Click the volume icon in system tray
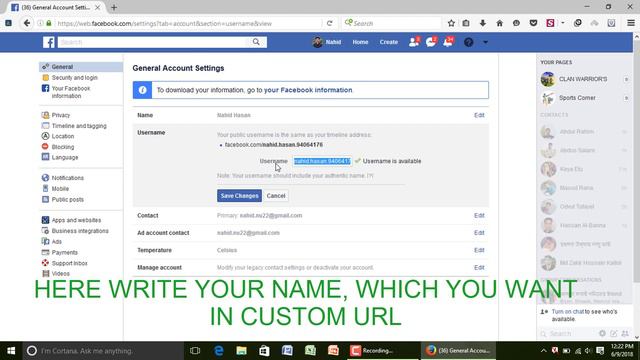The width and height of the screenshot is (640, 360). 588,351
